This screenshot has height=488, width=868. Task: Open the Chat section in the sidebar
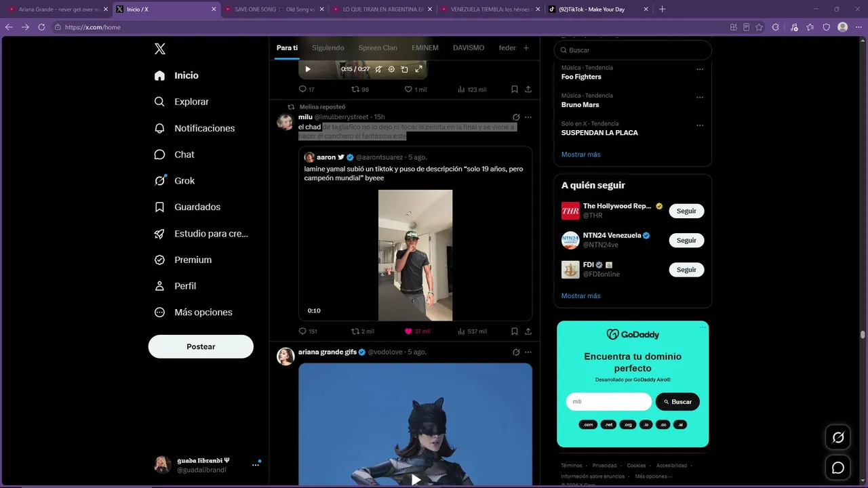174,155
